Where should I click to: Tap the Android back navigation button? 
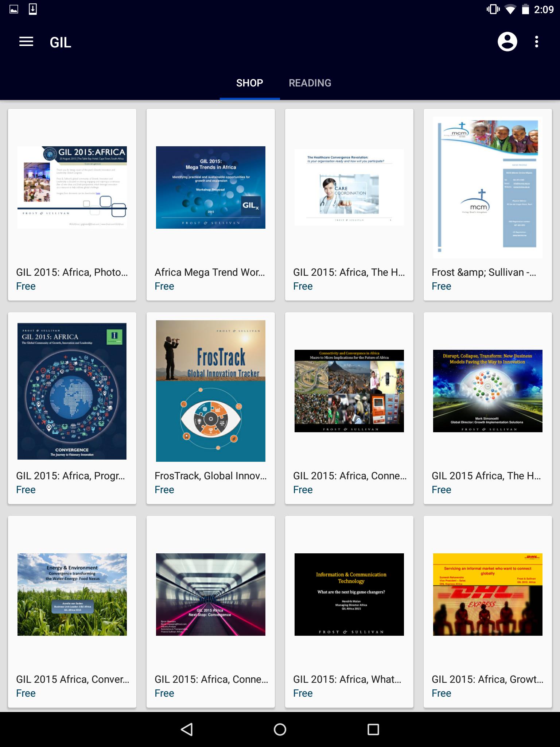pos(187,729)
